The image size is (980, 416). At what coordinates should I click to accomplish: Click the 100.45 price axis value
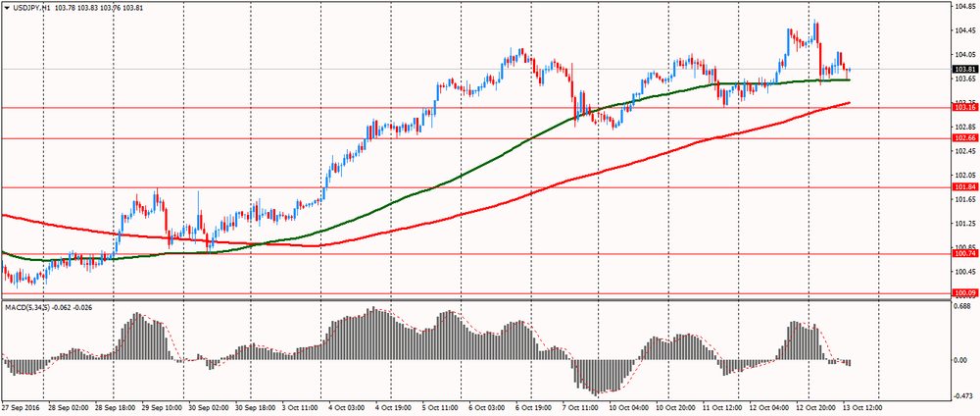pyautogui.click(x=964, y=272)
